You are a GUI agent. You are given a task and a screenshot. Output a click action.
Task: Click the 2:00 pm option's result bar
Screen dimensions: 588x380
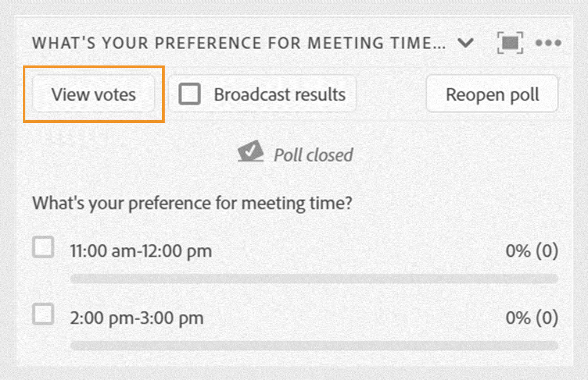tap(314, 346)
